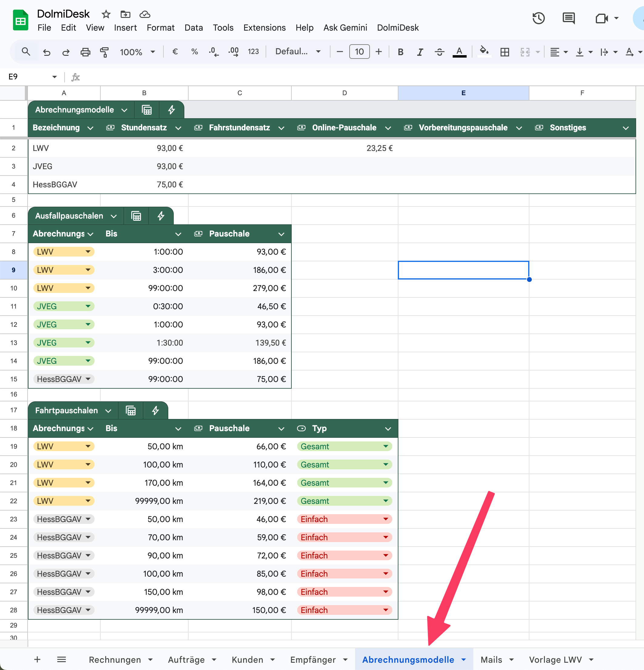Click the font size input field
Viewport: 644px width, 670px height.
[359, 52]
